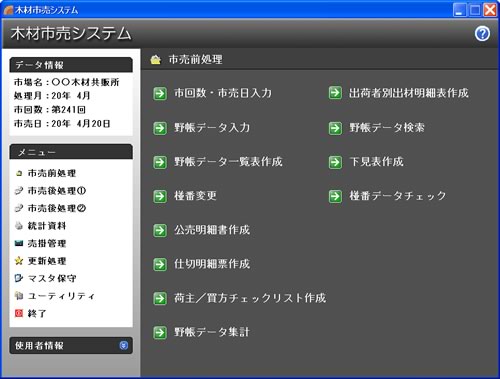Select 市売前処理 in the menu list
The width and height of the screenshot is (500, 379).
[x=52, y=173]
